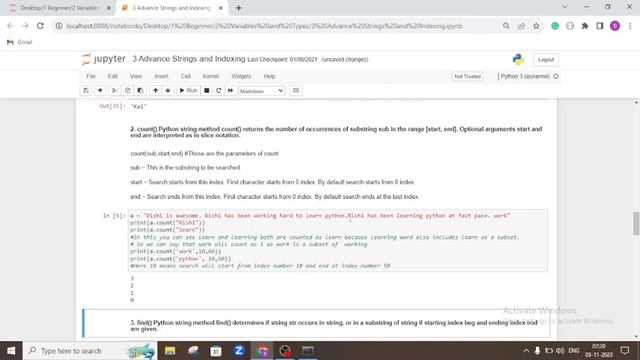Open the File menu
The height and width of the screenshot is (360, 640).
[x=91, y=76]
